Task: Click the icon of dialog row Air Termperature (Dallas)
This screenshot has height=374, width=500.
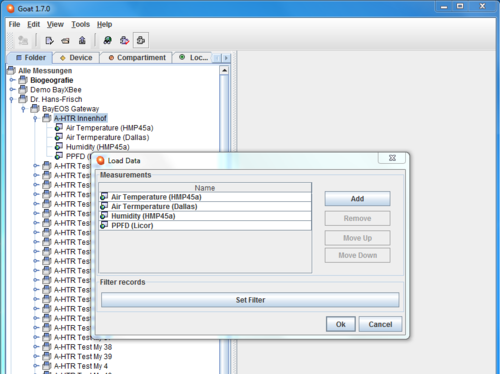Action: [104, 206]
